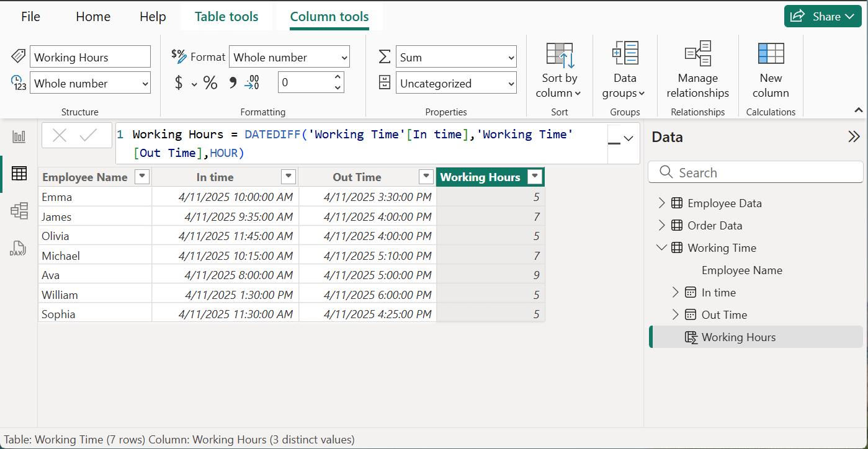Screen dimensions: 868x449
Task: Open DAX query view icon
Action: 18,249
